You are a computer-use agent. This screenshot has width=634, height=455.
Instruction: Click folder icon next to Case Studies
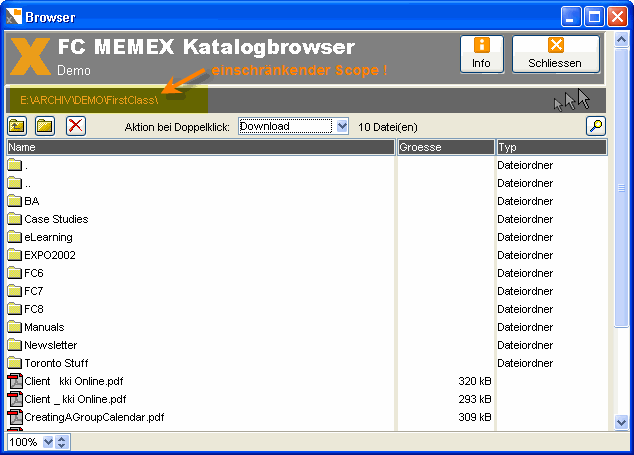15,218
